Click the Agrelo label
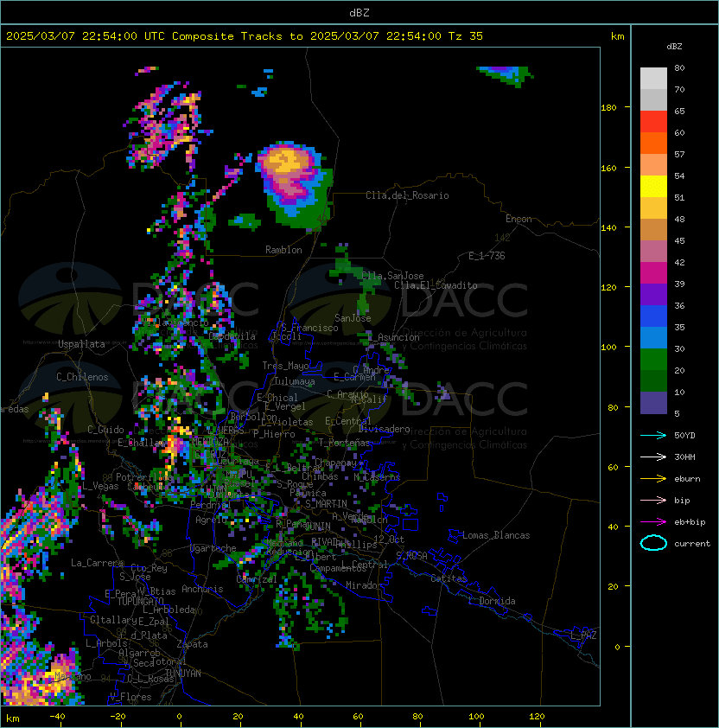Screen dimensions: 719x728 211,520
